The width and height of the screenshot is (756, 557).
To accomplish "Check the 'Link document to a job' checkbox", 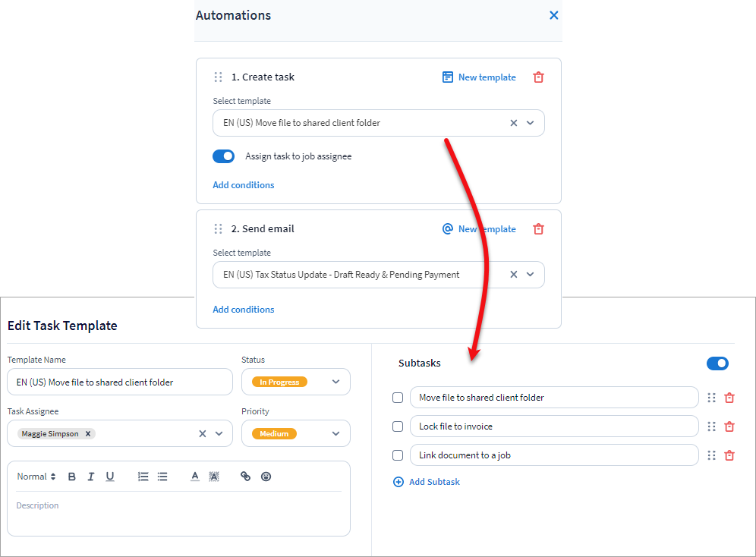I will pos(398,455).
